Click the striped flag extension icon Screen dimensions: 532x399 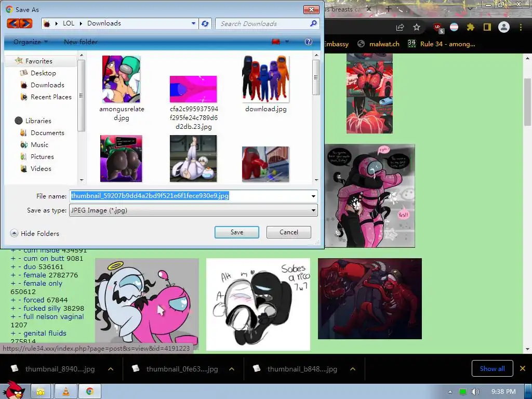pyautogui.click(x=454, y=27)
